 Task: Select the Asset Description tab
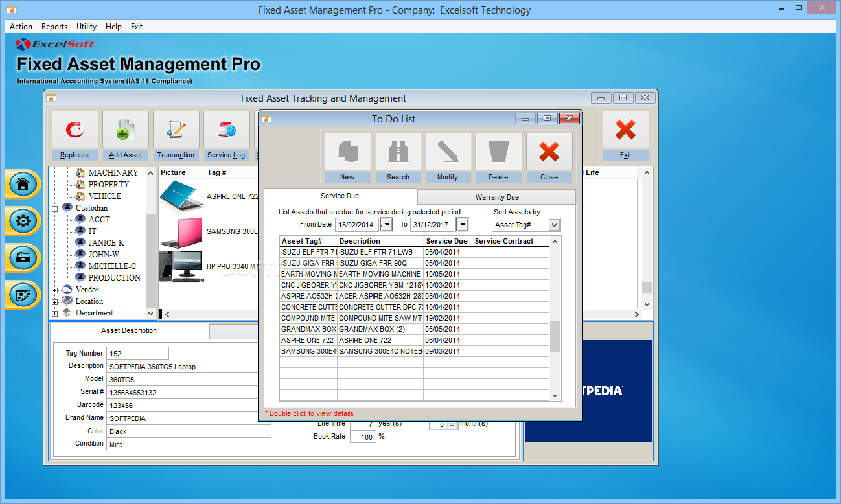[129, 330]
